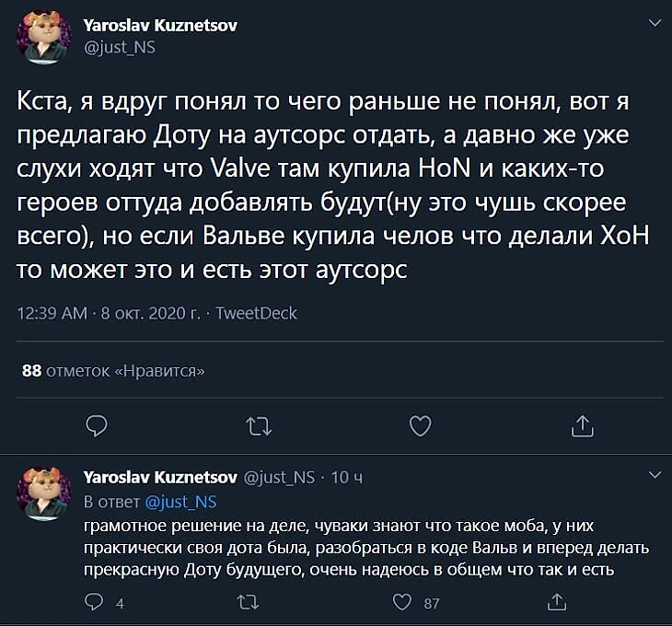The width and height of the screenshot is (672, 626).
Task: Click @just_NS mention after "В ответ"
Action: click(182, 502)
